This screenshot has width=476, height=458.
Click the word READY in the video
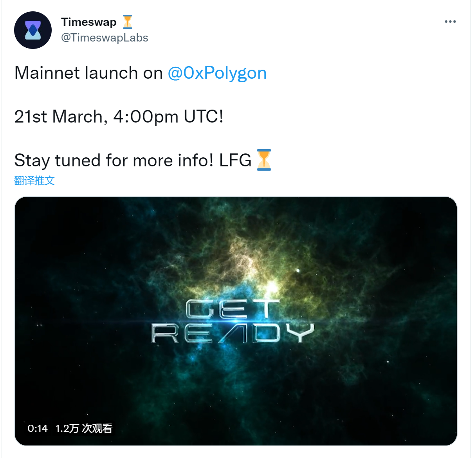pyautogui.click(x=233, y=333)
